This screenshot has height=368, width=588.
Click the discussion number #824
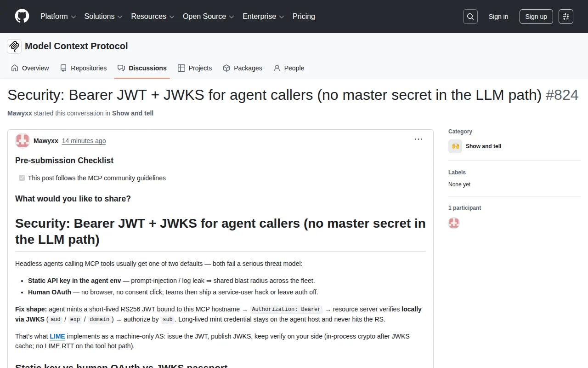click(x=562, y=95)
